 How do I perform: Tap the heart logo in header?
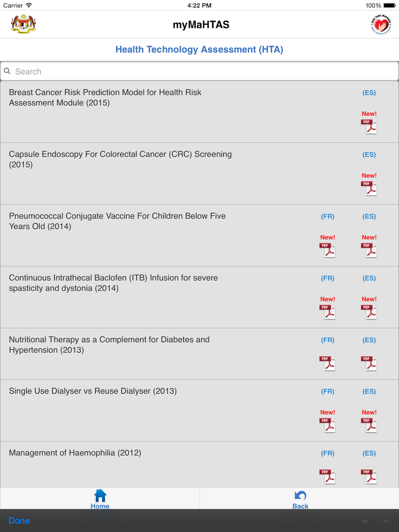(x=381, y=24)
